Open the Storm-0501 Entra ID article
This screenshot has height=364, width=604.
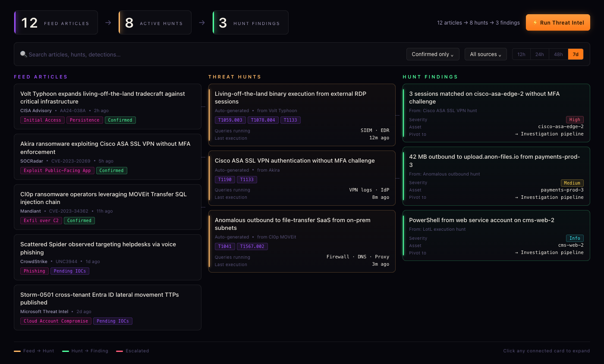point(107,308)
